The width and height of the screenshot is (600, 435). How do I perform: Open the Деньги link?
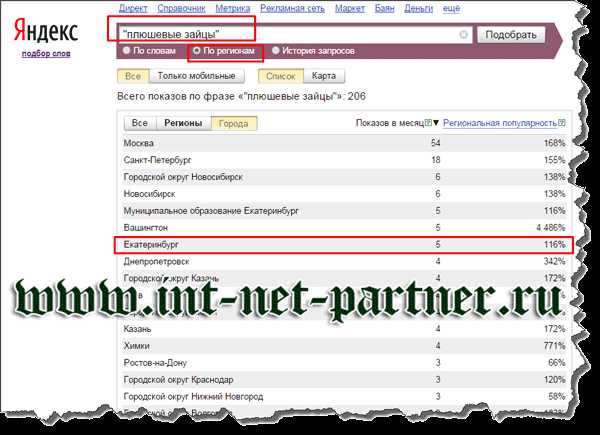[x=418, y=8]
